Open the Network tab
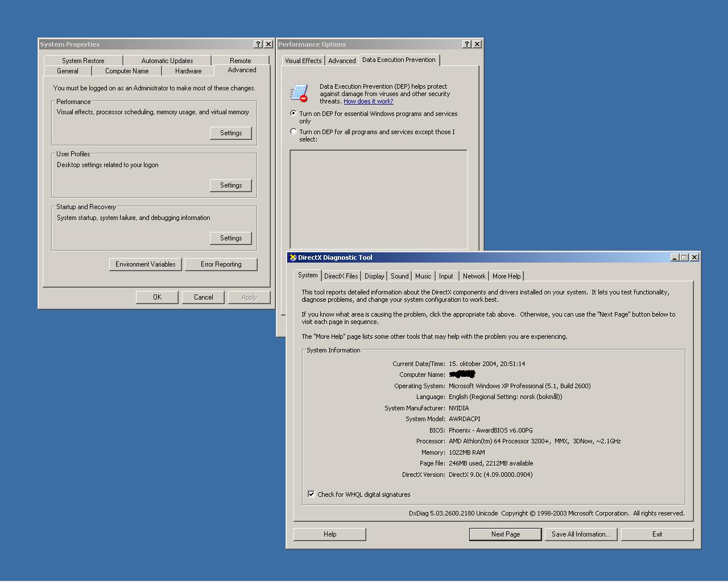728x582 pixels. point(474,276)
